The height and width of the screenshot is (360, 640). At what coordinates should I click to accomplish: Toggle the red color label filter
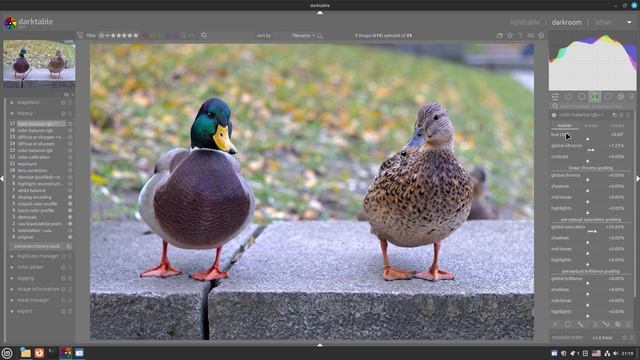[145, 36]
